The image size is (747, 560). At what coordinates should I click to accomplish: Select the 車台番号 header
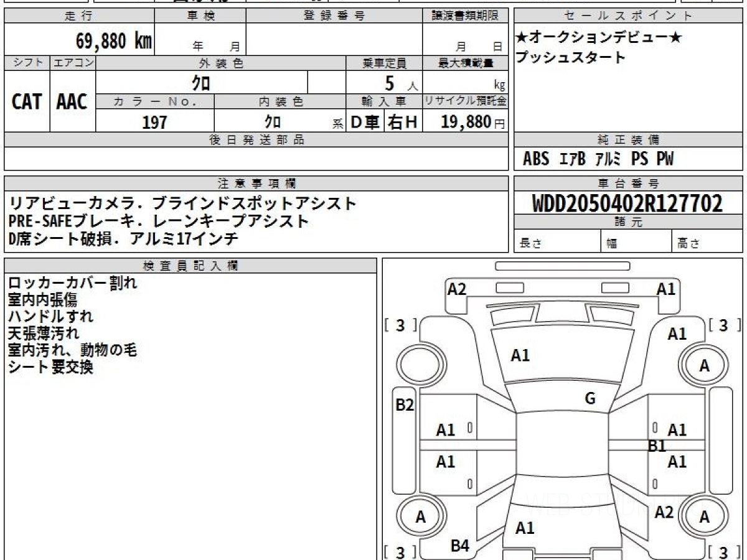pos(628,184)
